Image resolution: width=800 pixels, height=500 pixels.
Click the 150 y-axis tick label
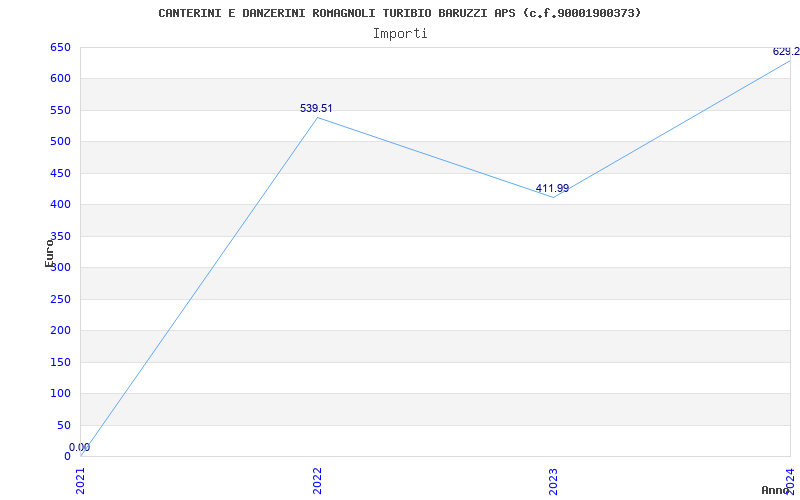pos(60,362)
